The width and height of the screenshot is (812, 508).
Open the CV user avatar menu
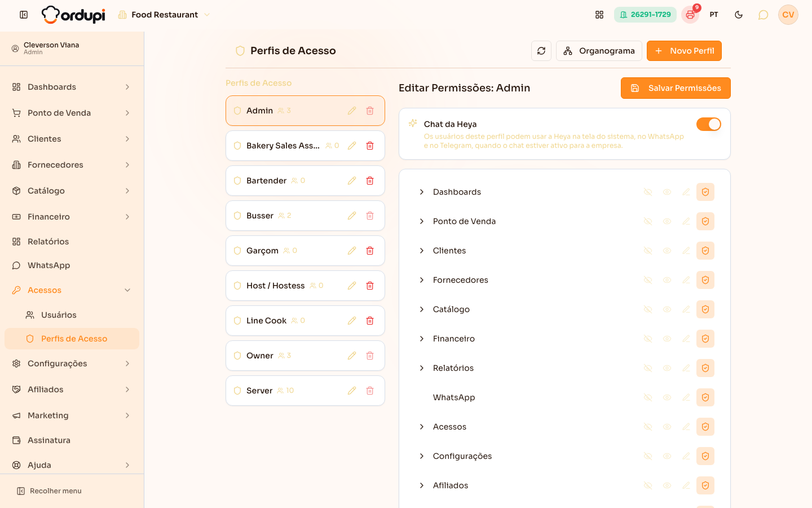click(x=788, y=15)
